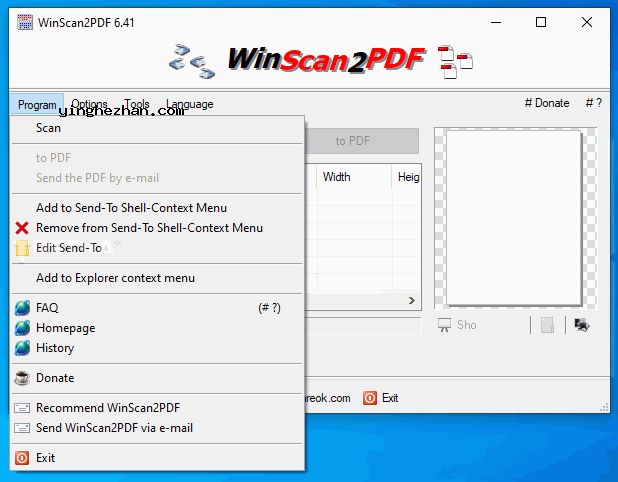Choose Donate in the Program menu
The width and height of the screenshot is (618, 482).
point(157,378)
